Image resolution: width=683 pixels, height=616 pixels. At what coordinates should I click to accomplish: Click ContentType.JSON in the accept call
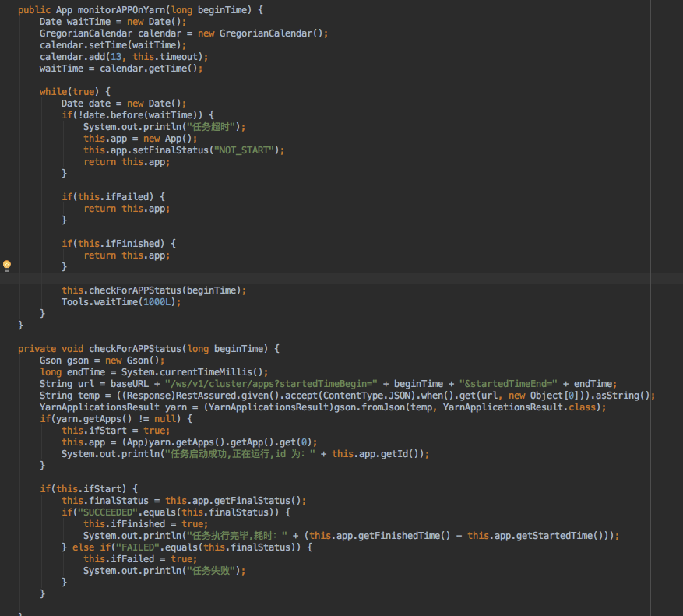tap(368, 395)
